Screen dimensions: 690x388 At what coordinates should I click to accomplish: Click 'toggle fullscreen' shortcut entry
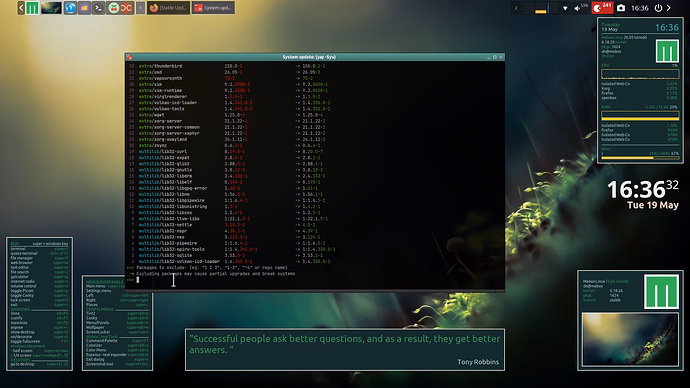pyautogui.click(x=25, y=341)
